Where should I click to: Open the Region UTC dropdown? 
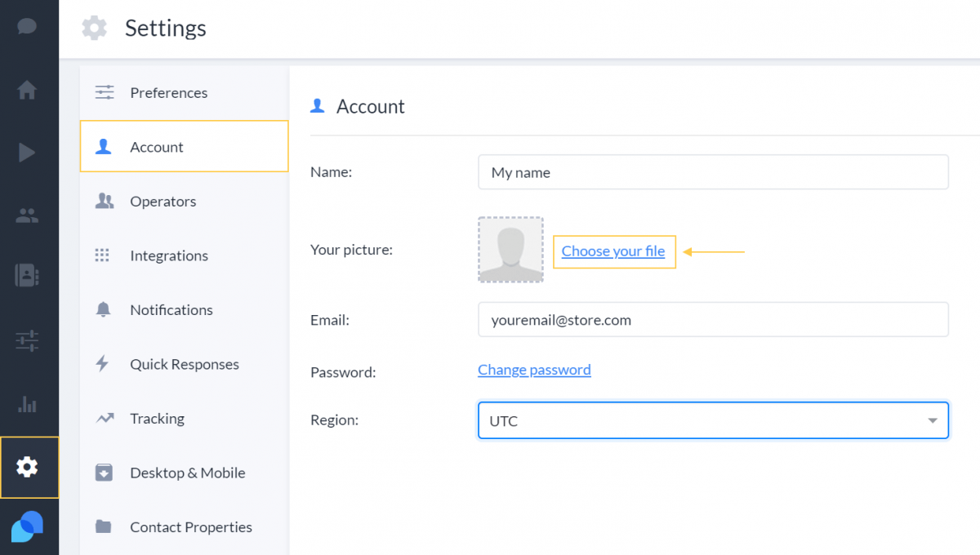(x=713, y=420)
